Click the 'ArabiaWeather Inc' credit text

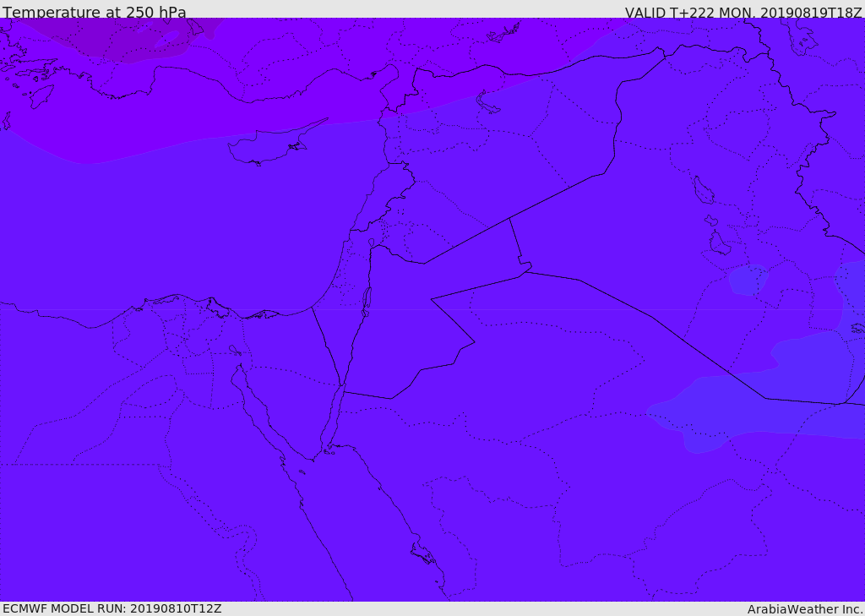pyautogui.click(x=804, y=609)
